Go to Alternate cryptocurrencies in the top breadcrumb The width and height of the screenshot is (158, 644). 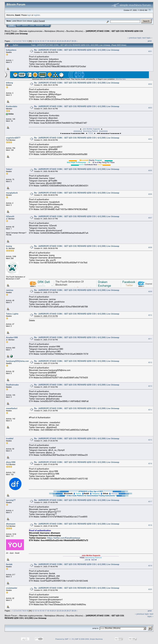pyautogui.click(x=31, y=31)
